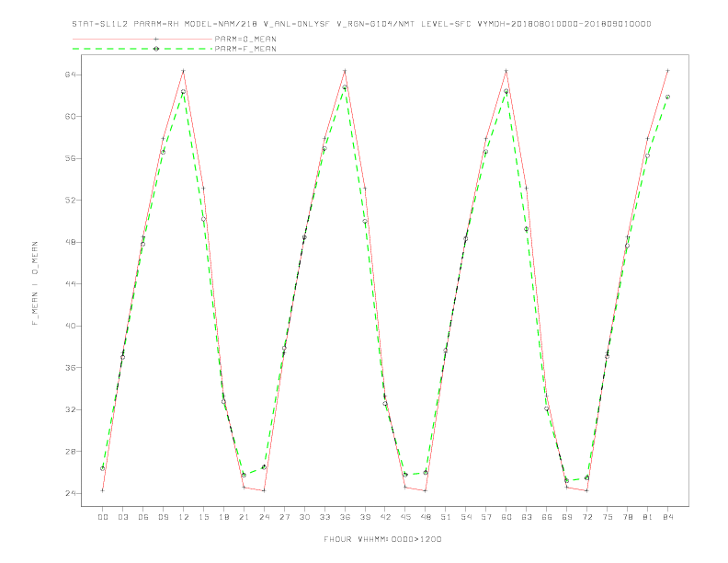
Task: Click the 'F_MEAN | O_MEAN' vertical axis title
Action: click(35, 283)
